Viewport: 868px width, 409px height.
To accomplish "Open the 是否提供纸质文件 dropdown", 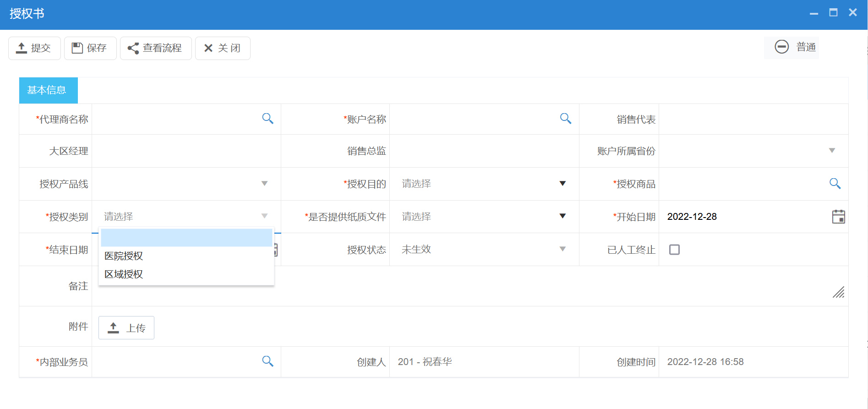I will pyautogui.click(x=562, y=216).
